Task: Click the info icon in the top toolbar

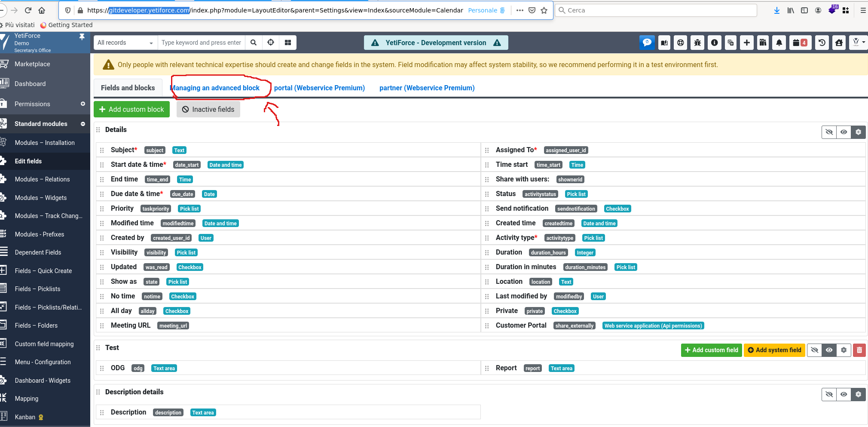Action: 714,43
